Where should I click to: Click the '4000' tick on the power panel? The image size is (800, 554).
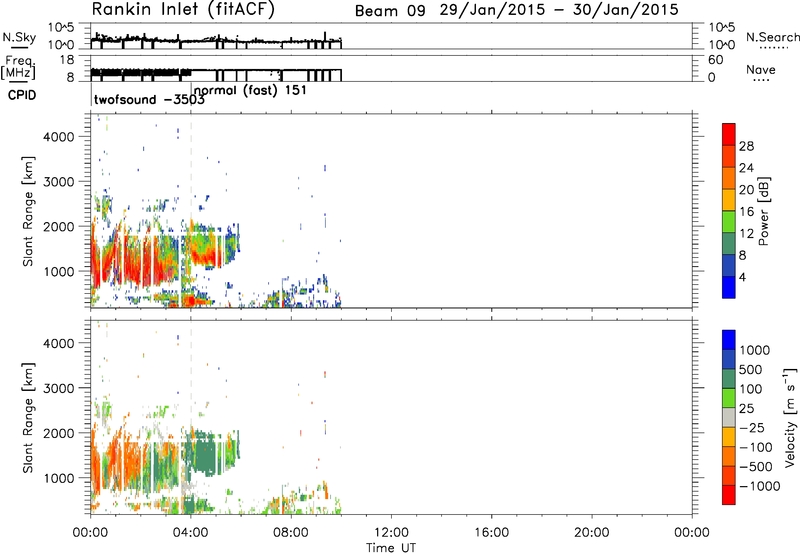59,137
